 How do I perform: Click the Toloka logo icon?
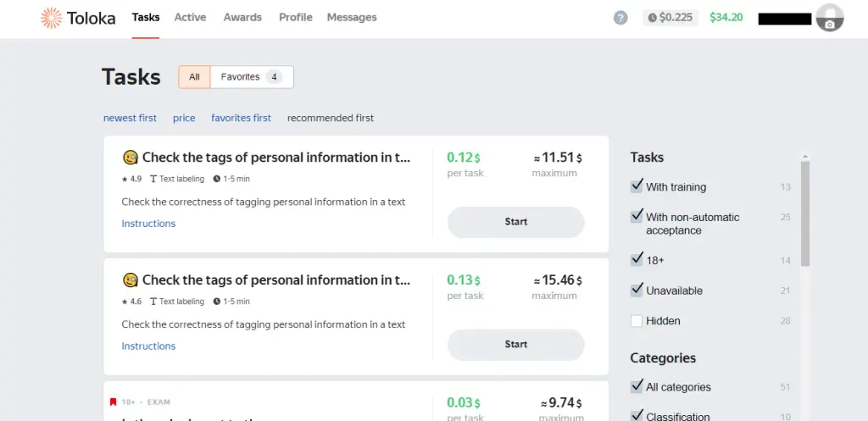(52, 18)
